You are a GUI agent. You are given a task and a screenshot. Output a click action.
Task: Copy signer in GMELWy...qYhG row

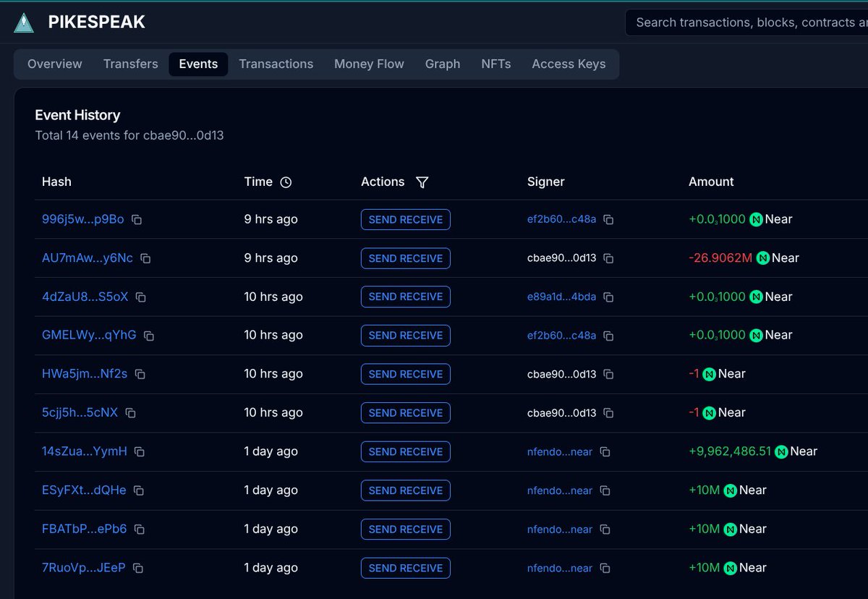coord(608,336)
